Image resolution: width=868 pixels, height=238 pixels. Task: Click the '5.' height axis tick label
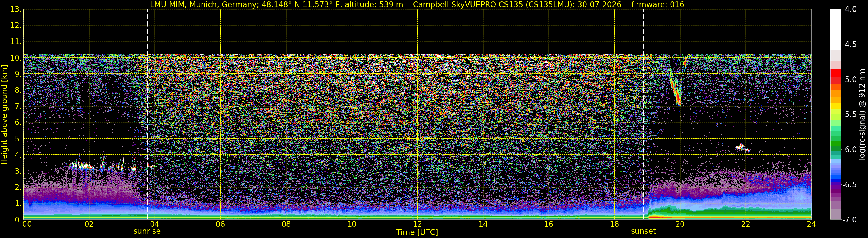coord(18,139)
